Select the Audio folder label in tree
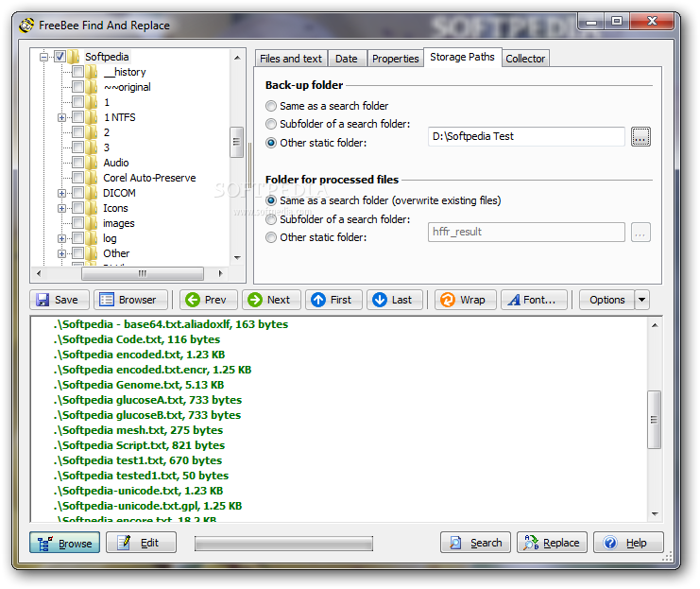Viewport: 700px width, 589px height. pos(116,163)
